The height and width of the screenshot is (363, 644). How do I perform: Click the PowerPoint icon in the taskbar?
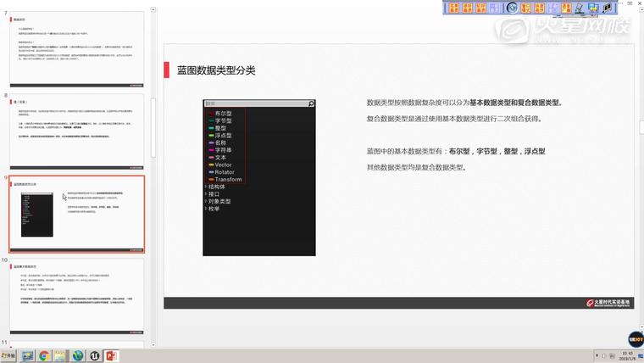(x=111, y=355)
